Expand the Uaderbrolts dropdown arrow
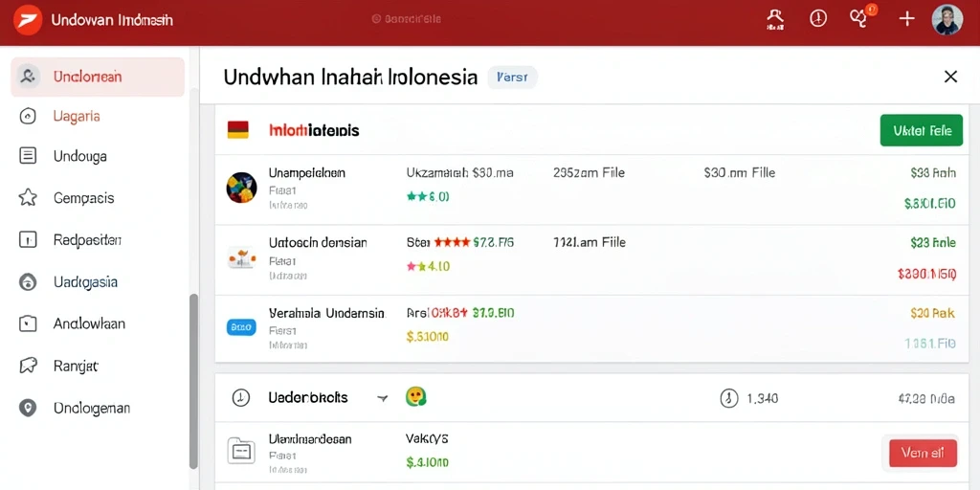Screen dimensions: 980x490 point(383,398)
